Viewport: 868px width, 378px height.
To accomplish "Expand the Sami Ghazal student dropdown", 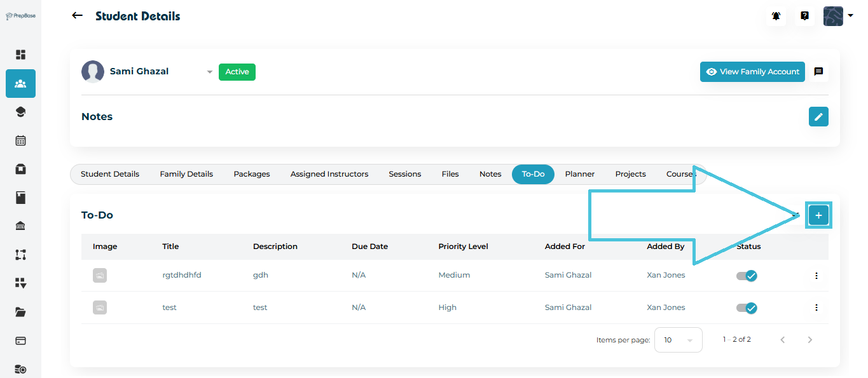I will 209,72.
